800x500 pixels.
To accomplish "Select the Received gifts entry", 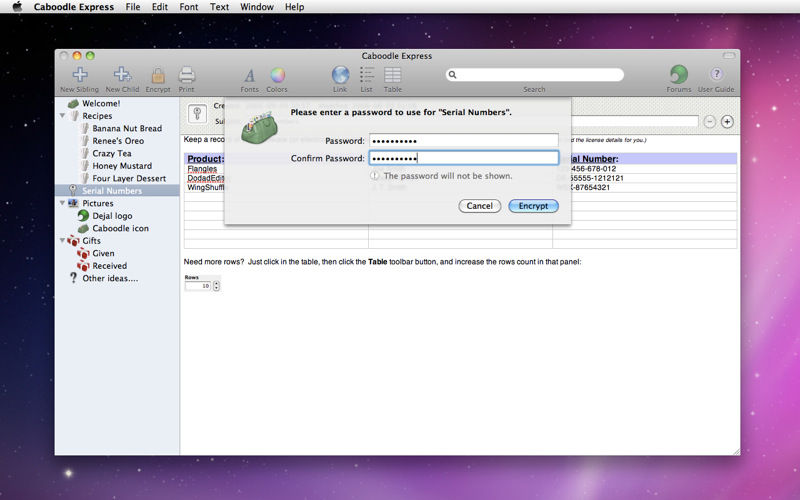I will click(x=110, y=266).
